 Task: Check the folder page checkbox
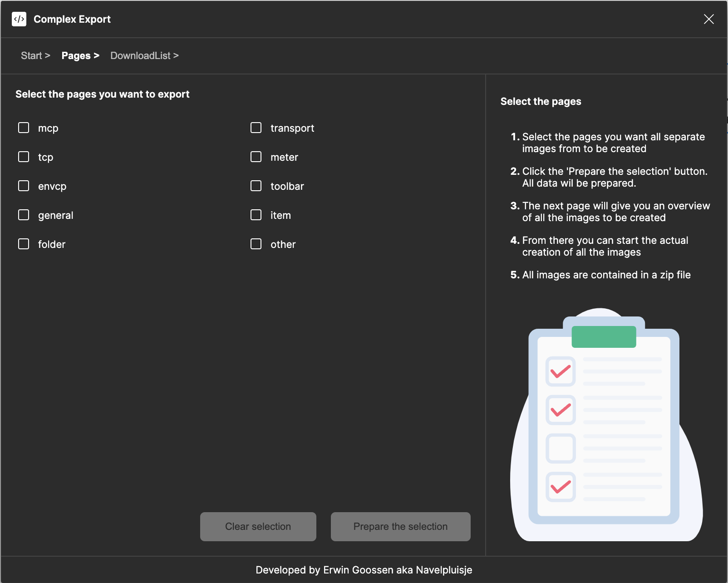(24, 244)
